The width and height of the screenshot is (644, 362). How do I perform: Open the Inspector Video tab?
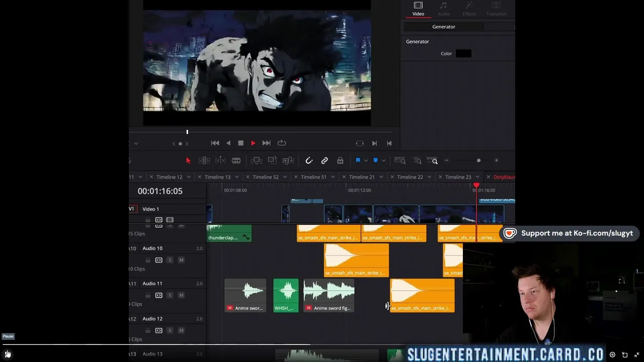pyautogui.click(x=418, y=9)
